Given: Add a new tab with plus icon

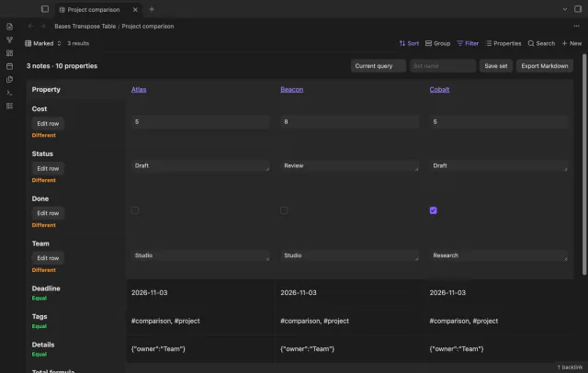Looking at the screenshot, I should (152, 9).
